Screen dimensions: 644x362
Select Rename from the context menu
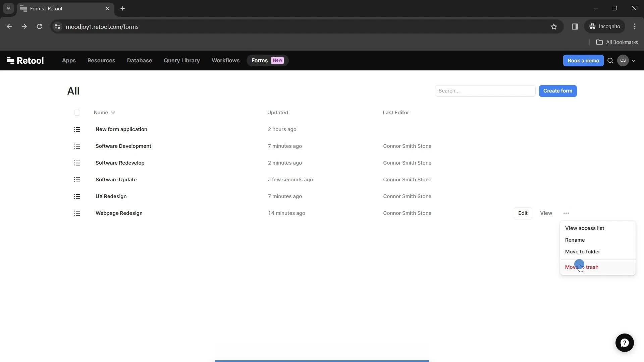[x=575, y=240]
